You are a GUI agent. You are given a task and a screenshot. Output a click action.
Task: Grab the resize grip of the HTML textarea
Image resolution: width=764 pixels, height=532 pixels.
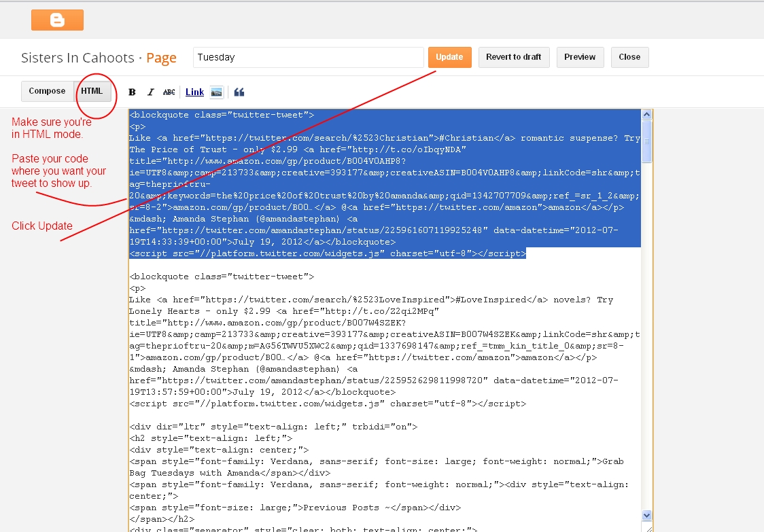[648, 528]
